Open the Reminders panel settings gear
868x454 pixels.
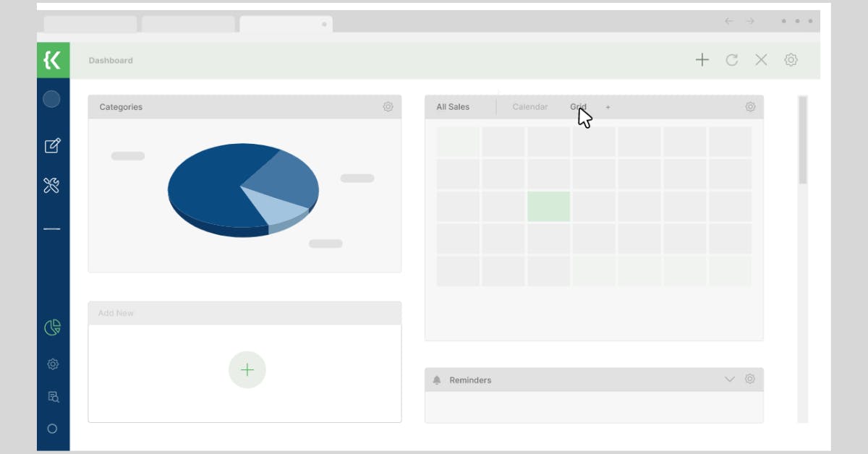click(x=750, y=379)
